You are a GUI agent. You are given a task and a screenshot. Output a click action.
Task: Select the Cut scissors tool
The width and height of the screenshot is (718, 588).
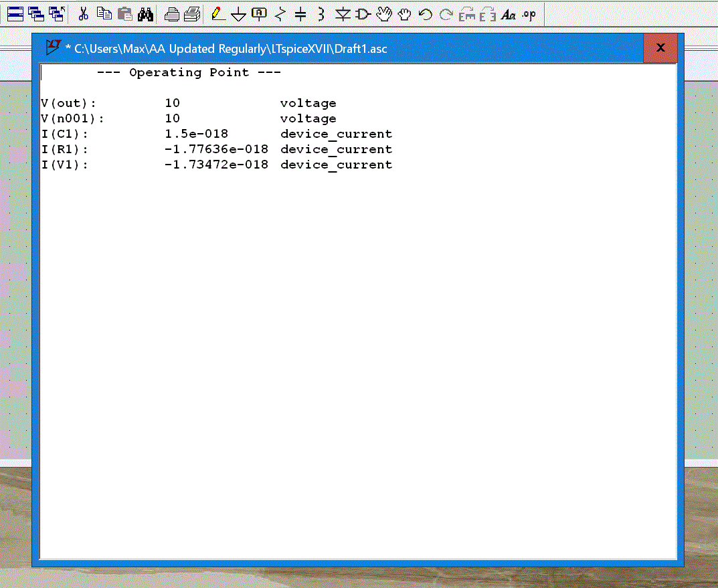(x=84, y=14)
